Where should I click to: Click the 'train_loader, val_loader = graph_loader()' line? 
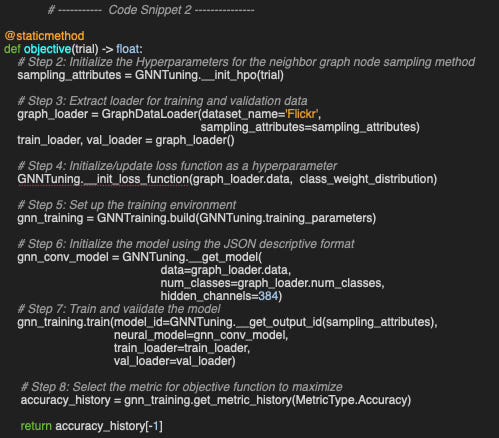tap(126, 140)
